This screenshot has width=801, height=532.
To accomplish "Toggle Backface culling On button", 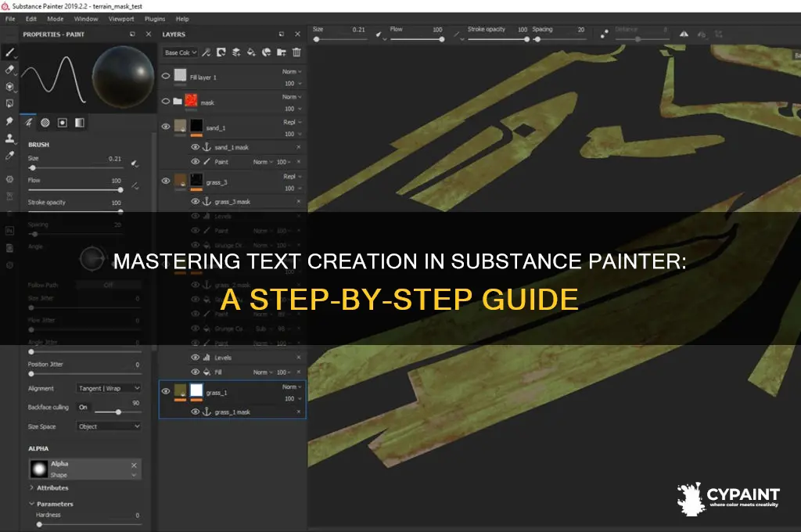I will [x=83, y=408].
